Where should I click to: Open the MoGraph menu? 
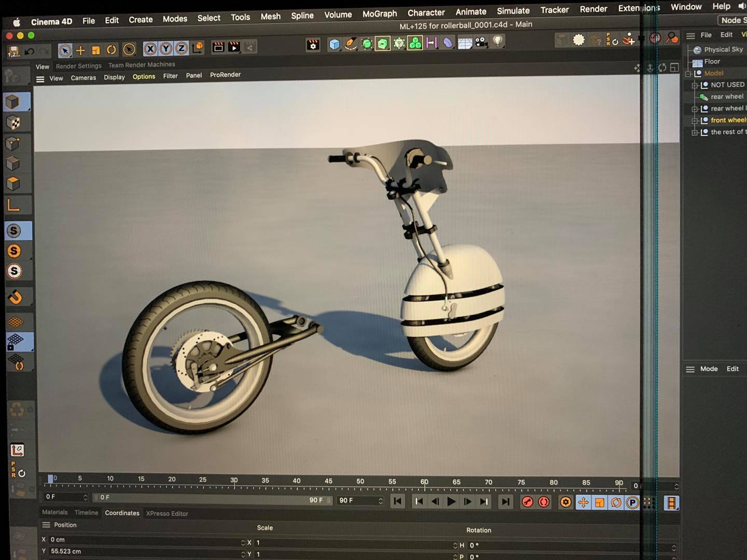(379, 14)
